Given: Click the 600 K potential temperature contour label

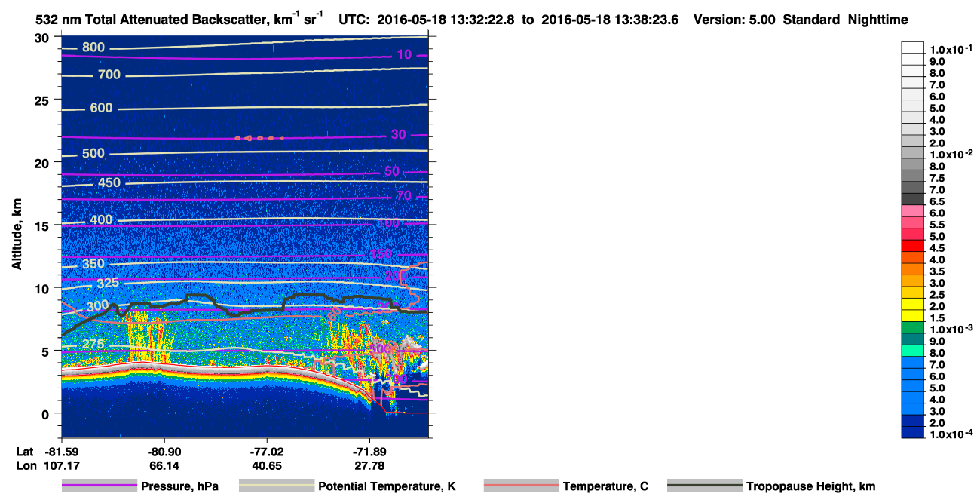Looking at the screenshot, I should coord(101,108).
